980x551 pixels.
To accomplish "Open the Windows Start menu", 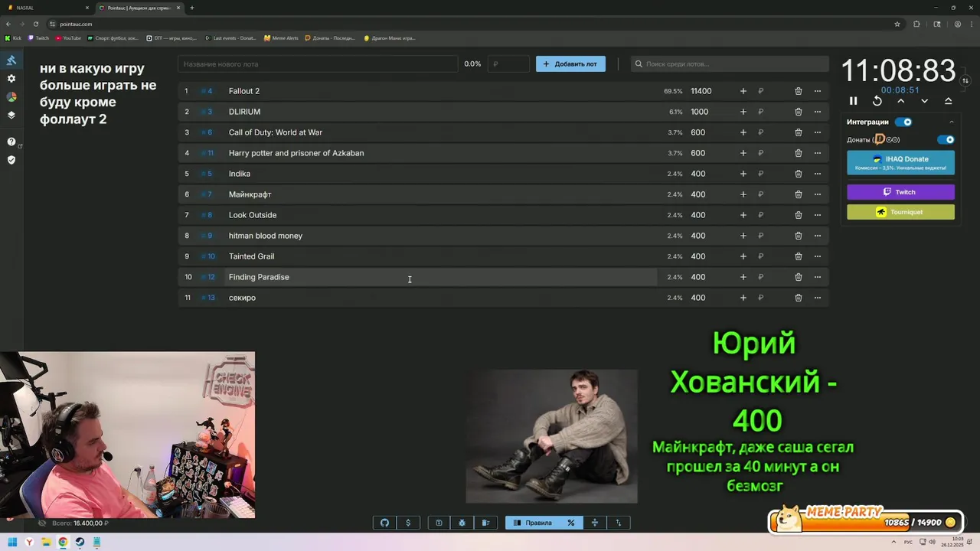I will pyautogui.click(x=12, y=542).
